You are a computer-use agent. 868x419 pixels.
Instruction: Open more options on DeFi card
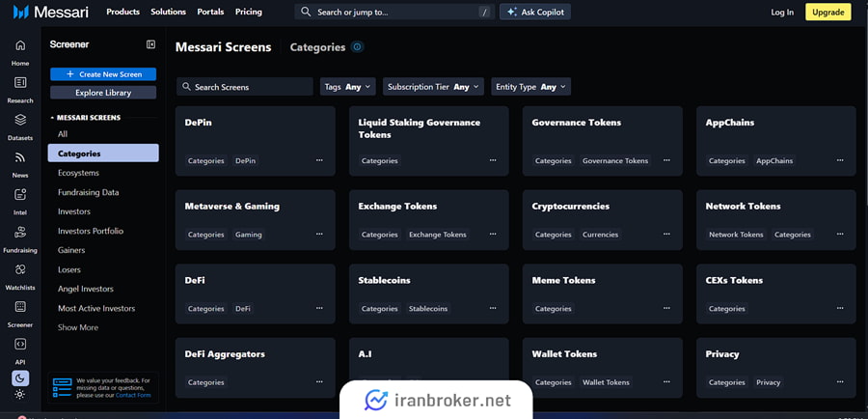tap(319, 308)
